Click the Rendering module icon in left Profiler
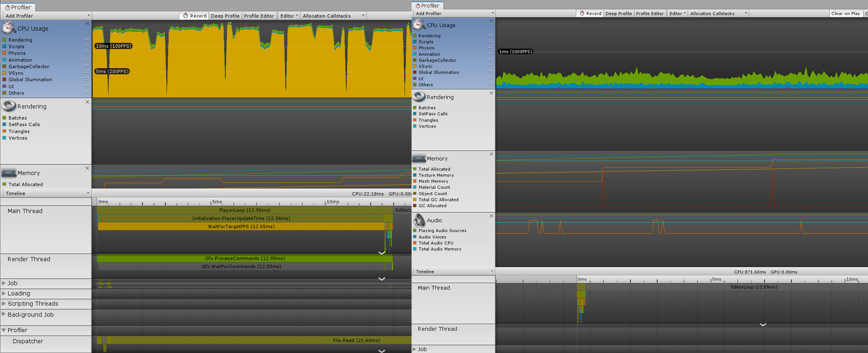Viewport: 868px width, 353px height. [9, 106]
